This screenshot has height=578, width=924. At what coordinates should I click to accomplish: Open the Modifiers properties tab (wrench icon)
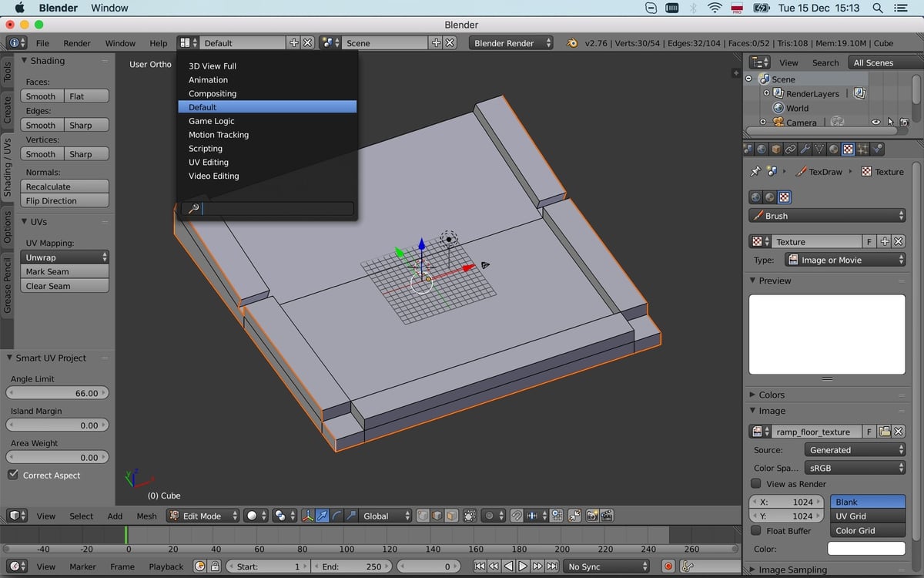pyautogui.click(x=805, y=148)
